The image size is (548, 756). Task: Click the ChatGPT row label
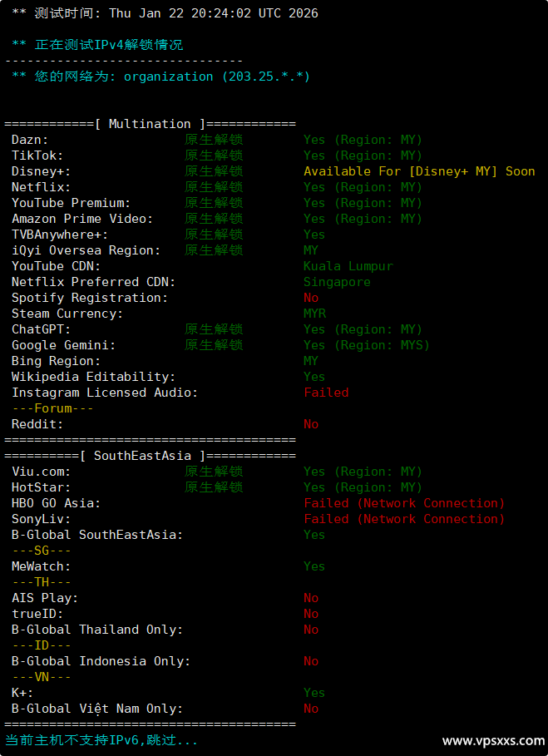point(42,329)
